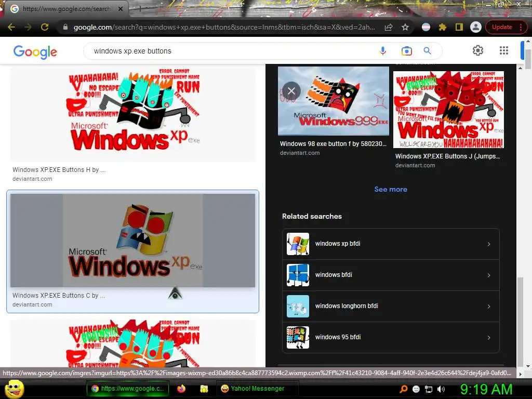Click the search magnifier tray icon

(x=404, y=389)
